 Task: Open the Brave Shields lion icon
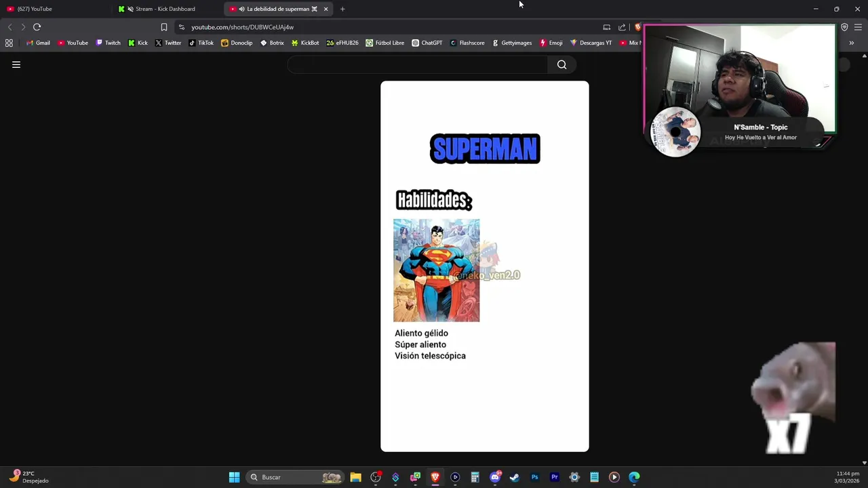click(x=637, y=27)
